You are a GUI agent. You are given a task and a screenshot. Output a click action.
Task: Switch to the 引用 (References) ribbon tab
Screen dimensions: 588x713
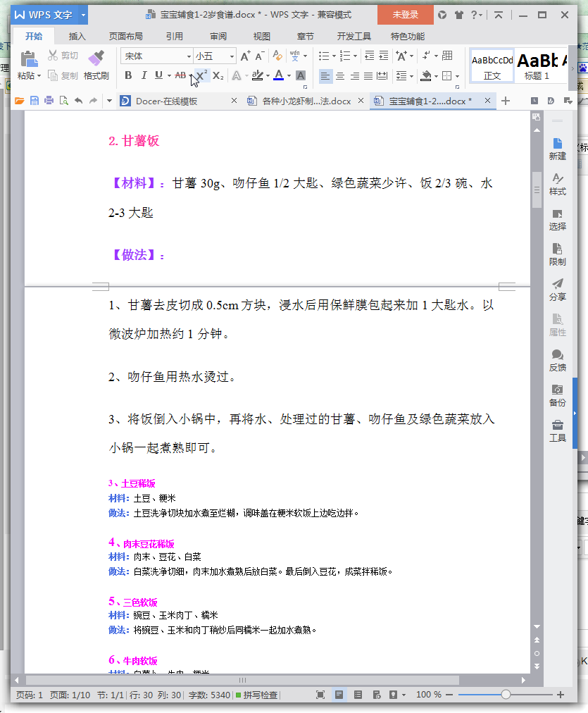(x=175, y=37)
